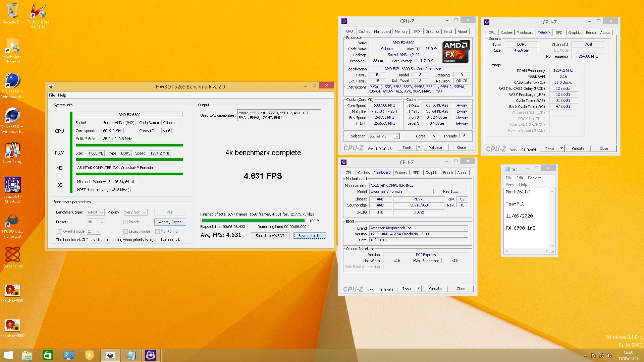Expand Tools arrow in CPU-Z CPU window
This screenshot has height=362, width=644.
click(x=419, y=147)
